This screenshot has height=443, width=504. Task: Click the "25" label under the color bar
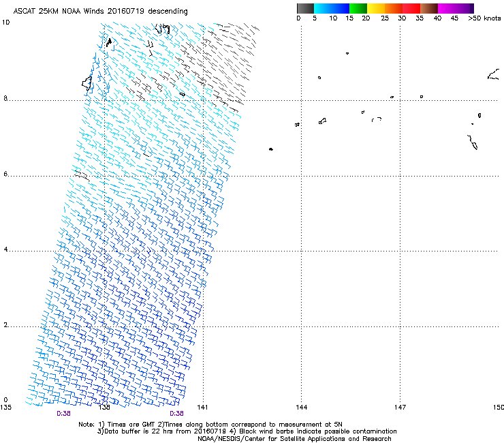point(385,18)
